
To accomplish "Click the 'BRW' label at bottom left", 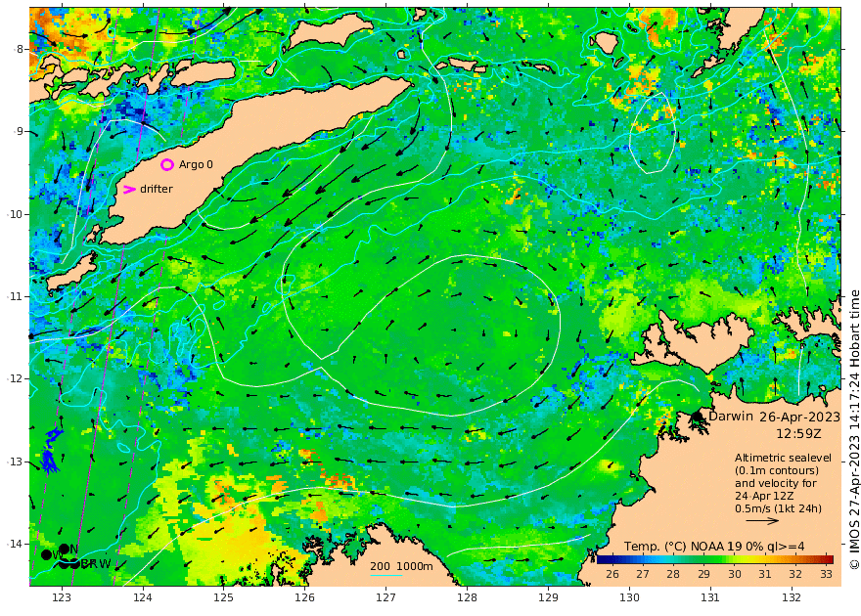I will (96, 564).
